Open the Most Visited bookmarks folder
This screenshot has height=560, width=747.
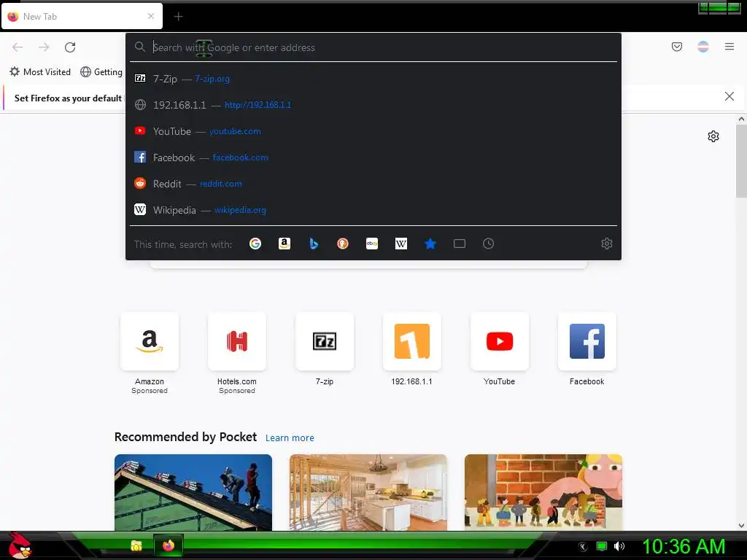click(x=40, y=72)
